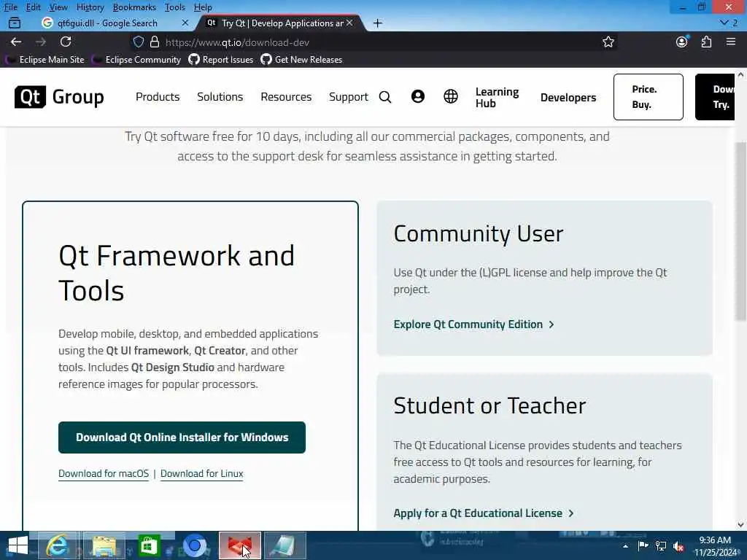Open the Bookmarks menu
Viewport: 747px width, 560px height.
click(134, 7)
